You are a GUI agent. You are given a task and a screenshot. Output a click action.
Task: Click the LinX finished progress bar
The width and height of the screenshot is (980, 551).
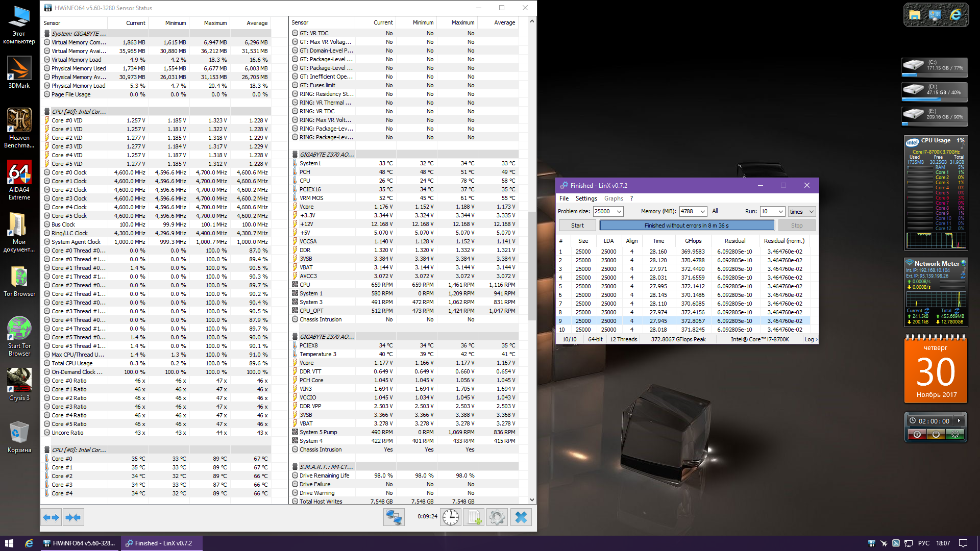(687, 226)
